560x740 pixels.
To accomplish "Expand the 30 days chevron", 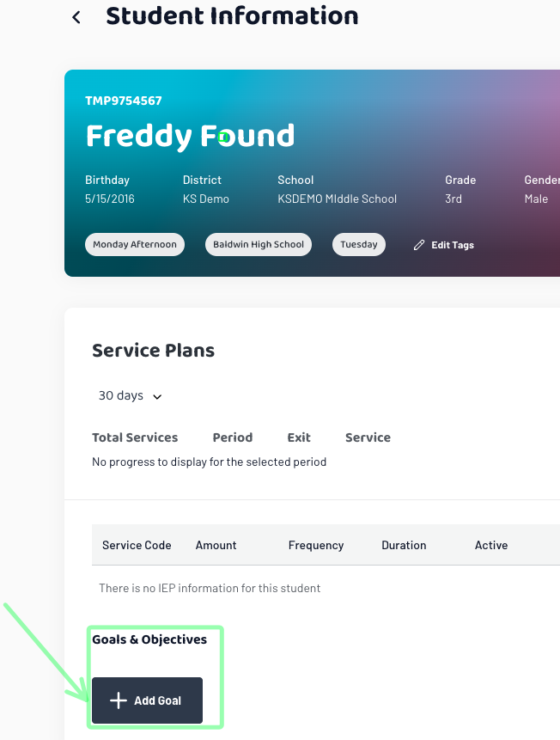I will [157, 396].
